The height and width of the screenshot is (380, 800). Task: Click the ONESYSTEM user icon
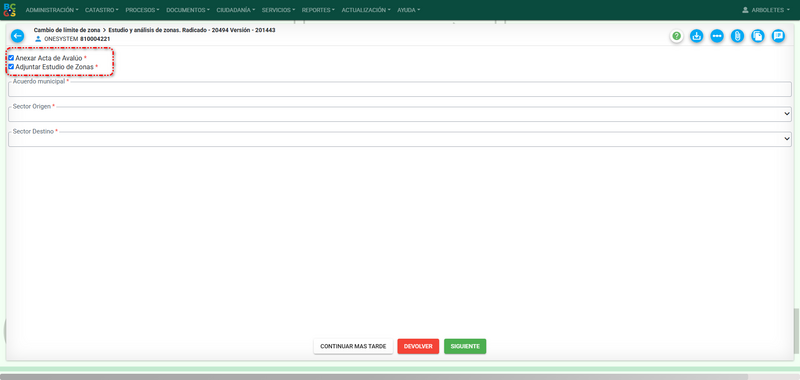(38, 39)
